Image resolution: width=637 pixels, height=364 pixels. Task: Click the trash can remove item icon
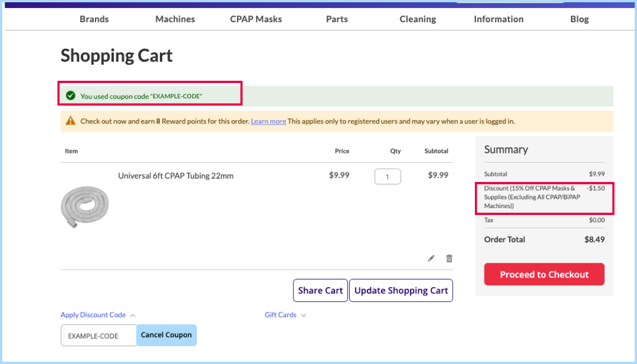click(x=449, y=258)
